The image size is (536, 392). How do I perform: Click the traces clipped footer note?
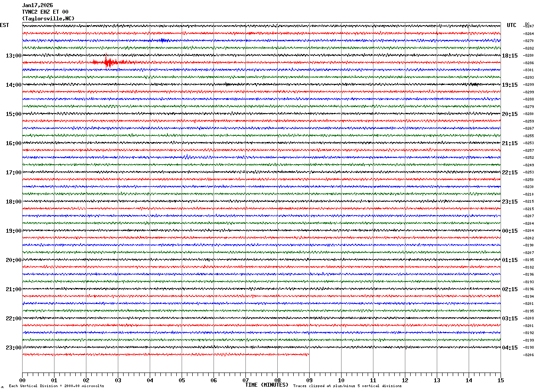(347, 386)
